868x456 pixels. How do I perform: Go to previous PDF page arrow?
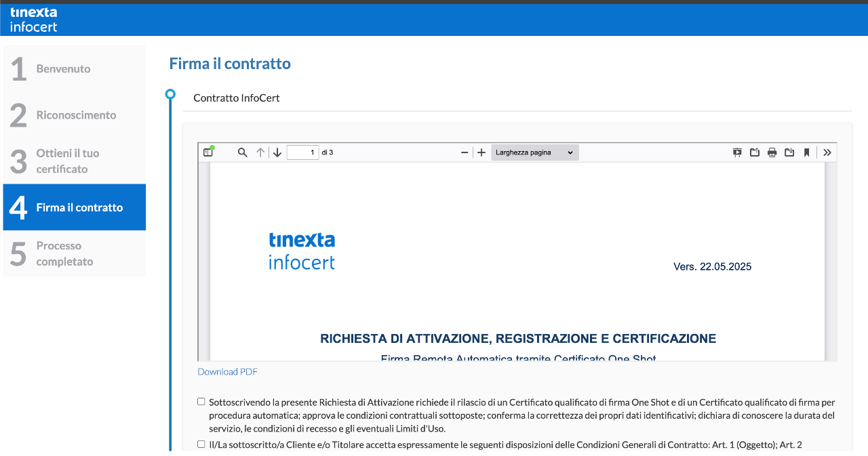(260, 152)
